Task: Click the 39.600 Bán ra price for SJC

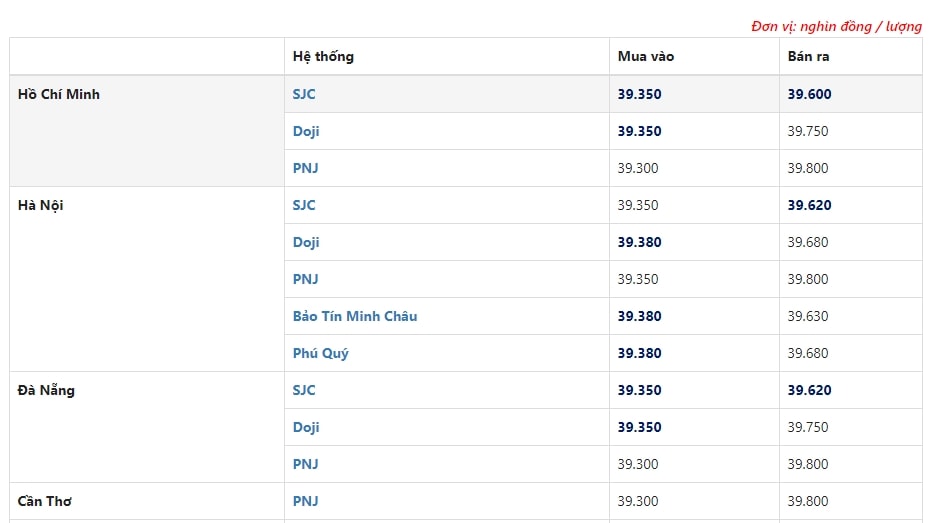Action: tap(810, 94)
